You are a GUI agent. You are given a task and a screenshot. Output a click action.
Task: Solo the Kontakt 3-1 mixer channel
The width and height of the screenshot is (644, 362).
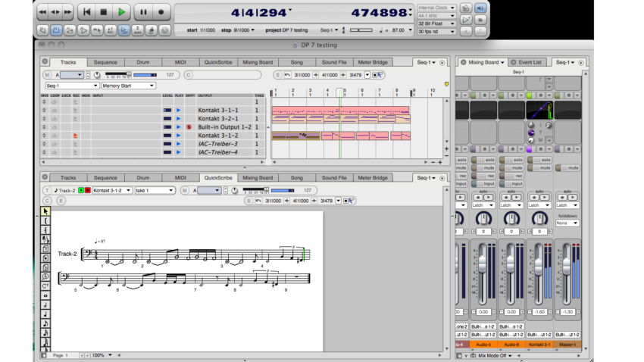(x=539, y=160)
